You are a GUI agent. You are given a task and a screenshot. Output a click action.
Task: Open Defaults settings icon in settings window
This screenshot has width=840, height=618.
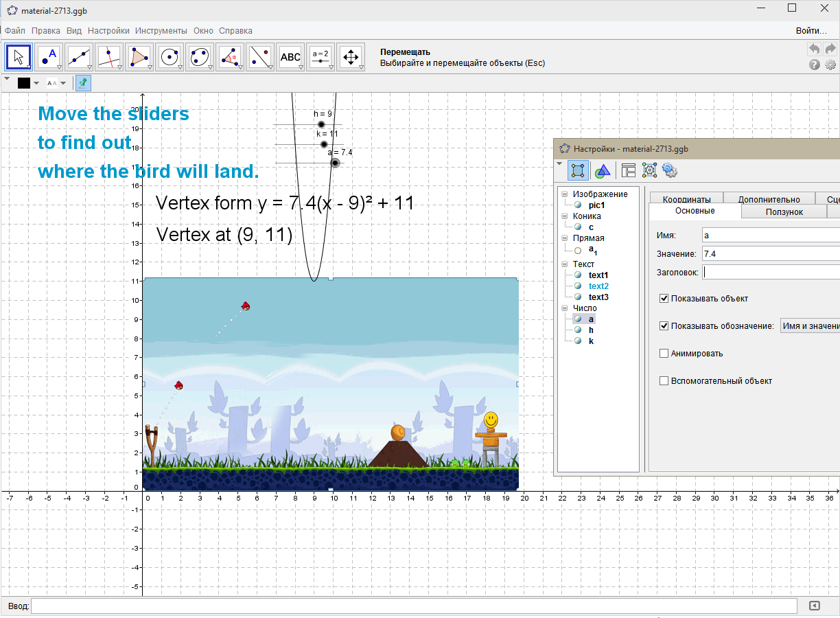[x=649, y=170]
